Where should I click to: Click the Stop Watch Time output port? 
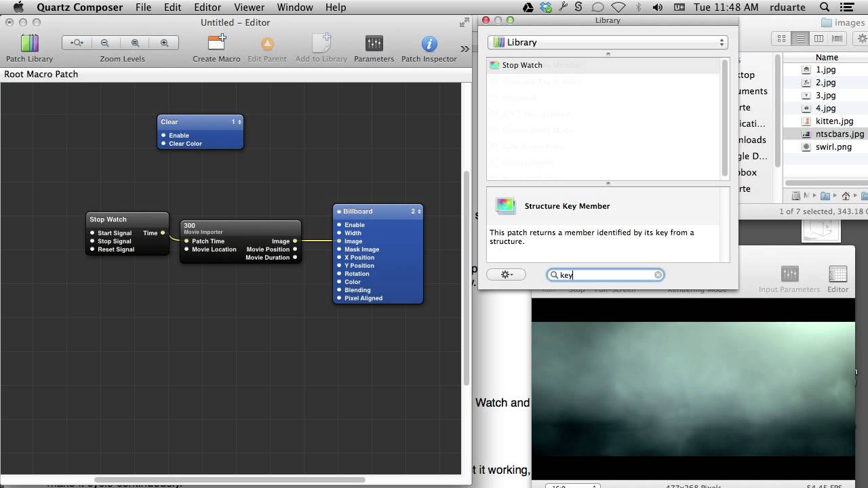(x=163, y=233)
